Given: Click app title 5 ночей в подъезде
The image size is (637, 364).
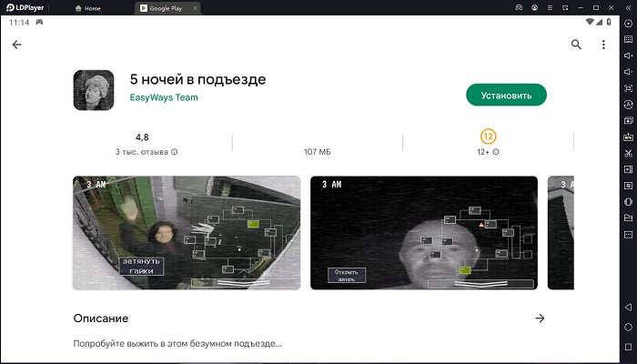Looking at the screenshot, I should coord(197,79).
